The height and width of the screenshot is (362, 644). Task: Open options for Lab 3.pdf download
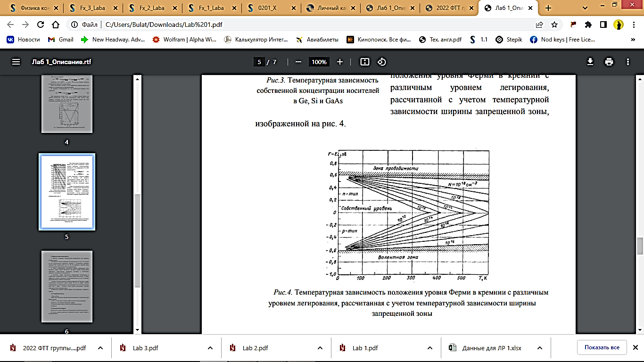(210, 348)
